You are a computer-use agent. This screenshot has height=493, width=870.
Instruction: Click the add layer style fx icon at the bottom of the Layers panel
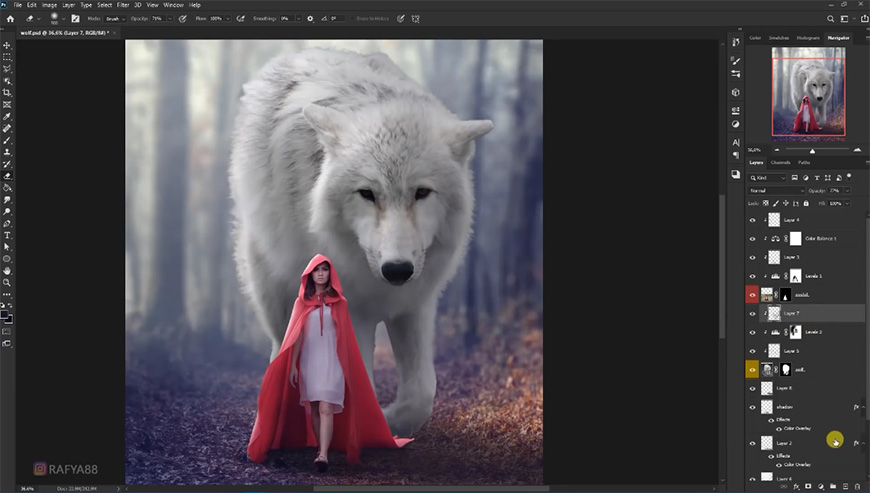coord(796,486)
